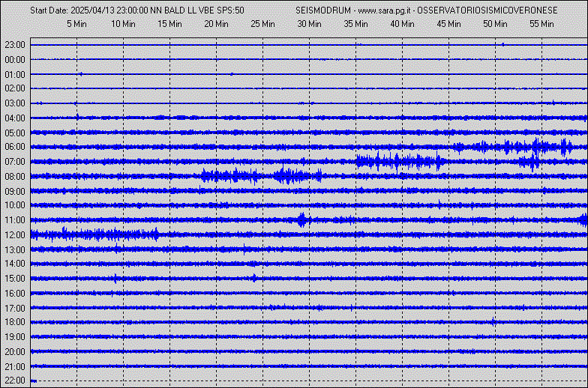Screen dimensions: 588x388
Task: Click the 14:00 row label
Action: click(15, 264)
